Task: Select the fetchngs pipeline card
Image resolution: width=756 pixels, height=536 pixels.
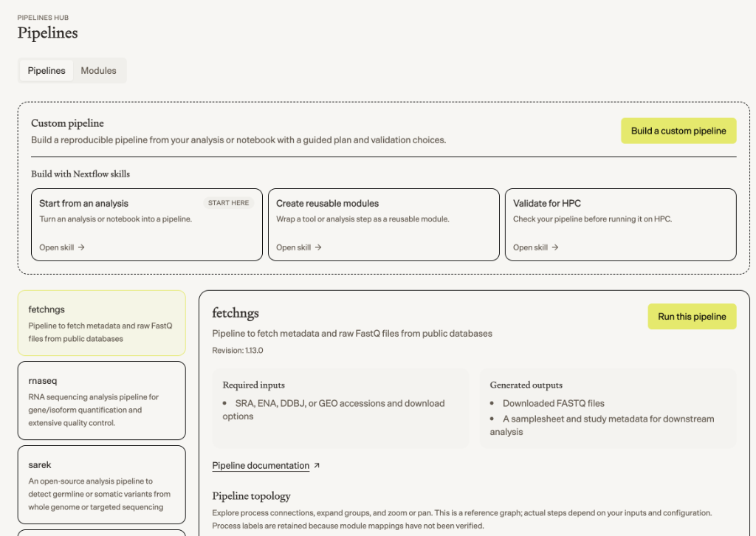Action: click(102, 323)
